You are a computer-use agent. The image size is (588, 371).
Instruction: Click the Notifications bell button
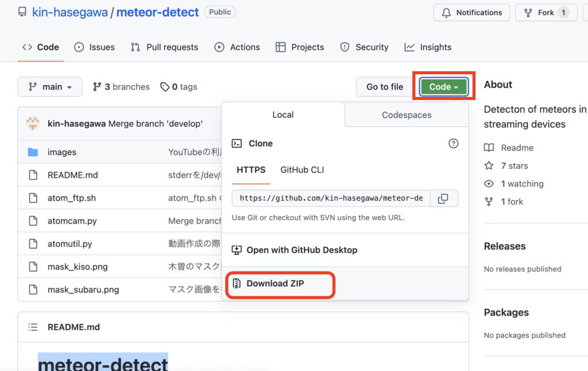(x=471, y=13)
